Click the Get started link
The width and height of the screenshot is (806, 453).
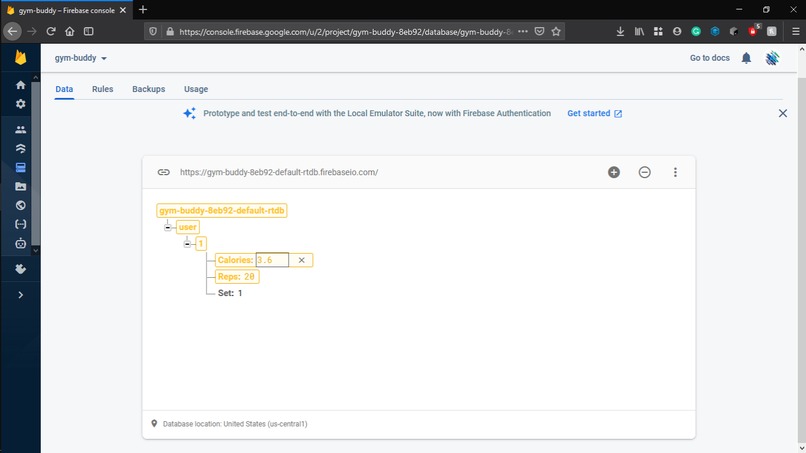(x=594, y=113)
